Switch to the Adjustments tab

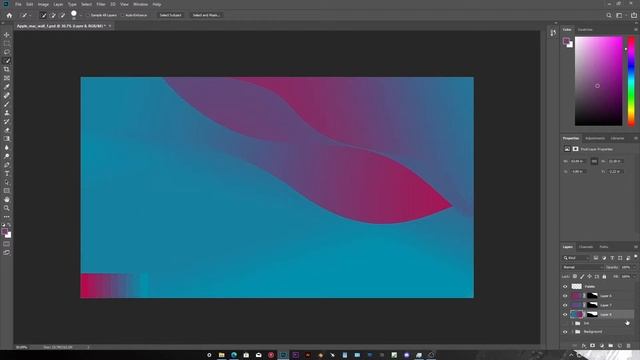tap(595, 138)
